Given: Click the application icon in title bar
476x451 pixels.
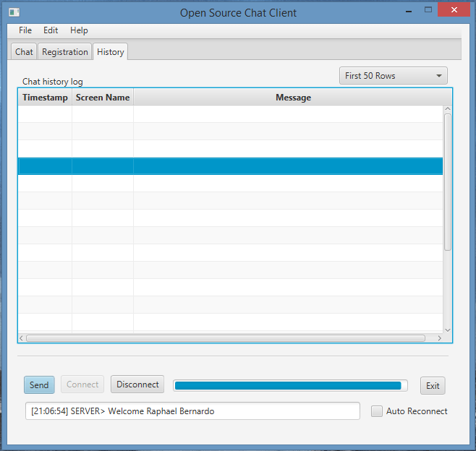Looking at the screenshot, I should tap(14, 12).
